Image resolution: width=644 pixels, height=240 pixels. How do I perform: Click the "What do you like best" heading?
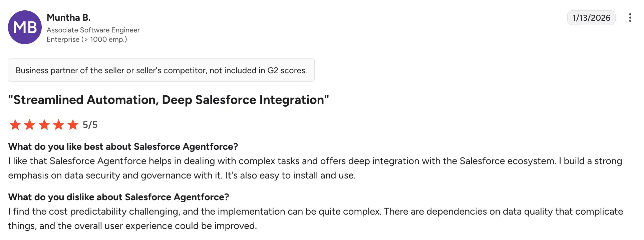point(123,147)
